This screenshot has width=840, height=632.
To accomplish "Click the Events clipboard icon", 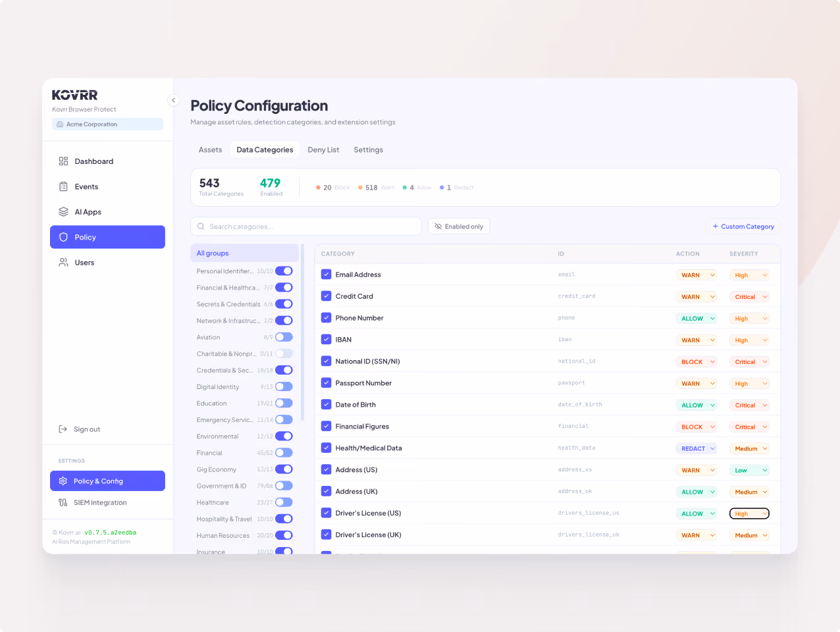I will pos(63,186).
